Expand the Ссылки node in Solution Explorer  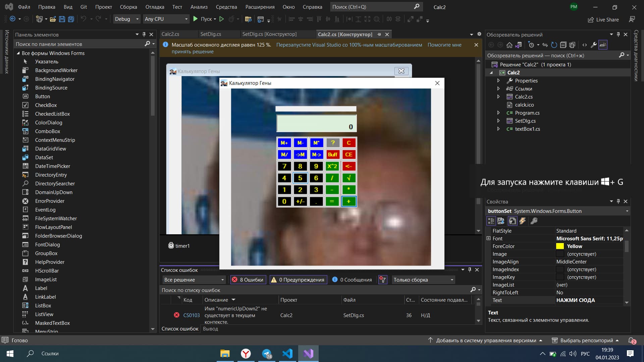[x=498, y=89]
